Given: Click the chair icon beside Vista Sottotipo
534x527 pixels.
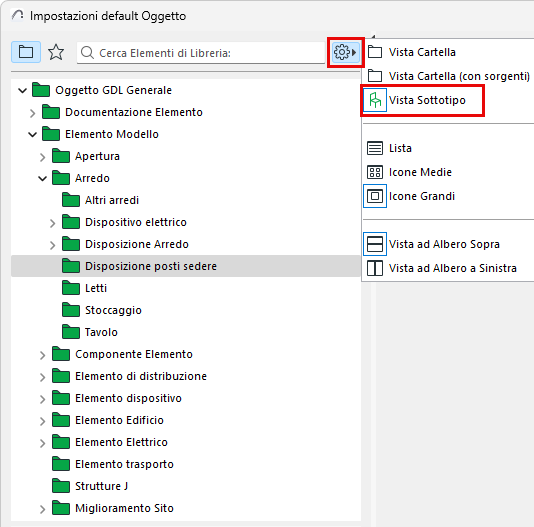Looking at the screenshot, I should coord(375,100).
